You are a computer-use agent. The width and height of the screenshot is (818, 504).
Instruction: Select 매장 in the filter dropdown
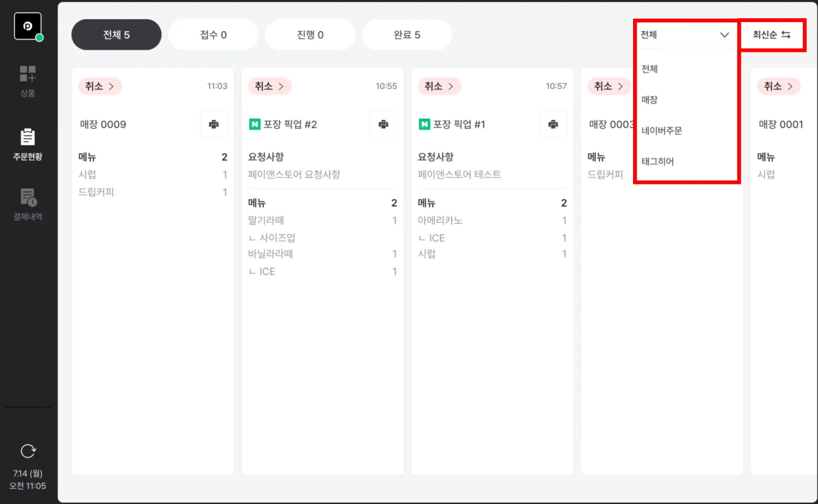point(650,100)
